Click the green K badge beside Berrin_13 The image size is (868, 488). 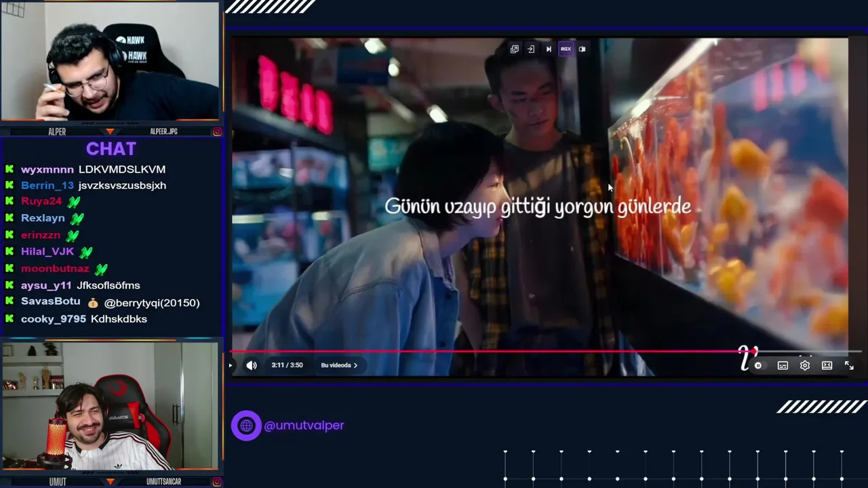[x=9, y=185]
